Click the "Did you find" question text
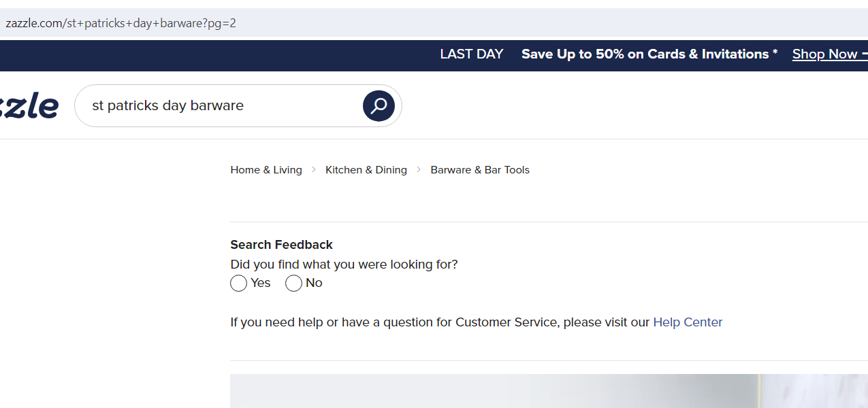The image size is (868, 408). coord(344,265)
